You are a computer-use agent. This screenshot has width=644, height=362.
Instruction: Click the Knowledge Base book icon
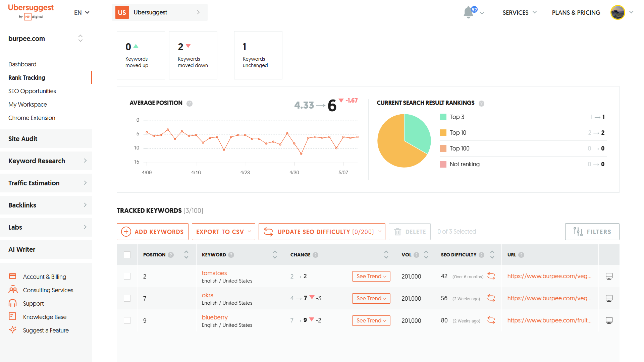click(12, 316)
